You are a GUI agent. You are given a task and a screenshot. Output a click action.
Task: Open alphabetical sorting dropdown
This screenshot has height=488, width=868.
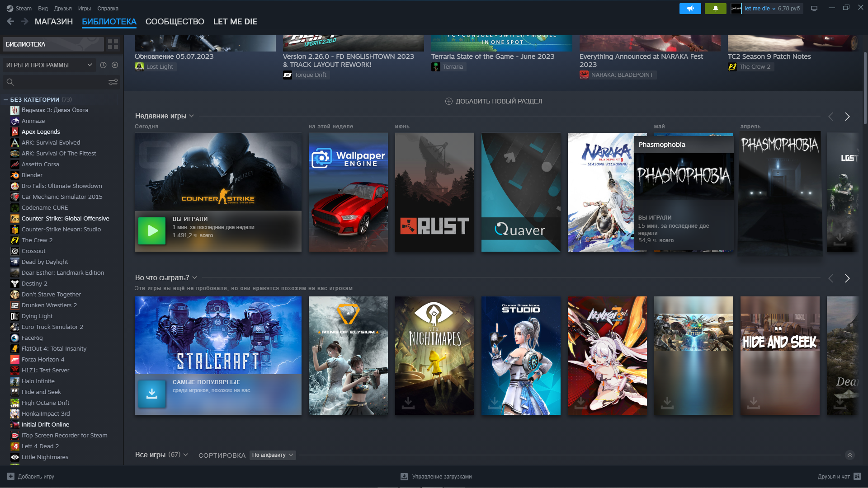pyautogui.click(x=273, y=455)
